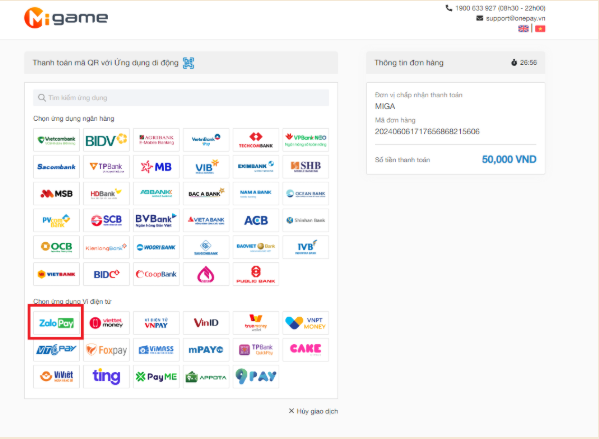
Task: Choose the ting wallet logo
Action: point(106,376)
